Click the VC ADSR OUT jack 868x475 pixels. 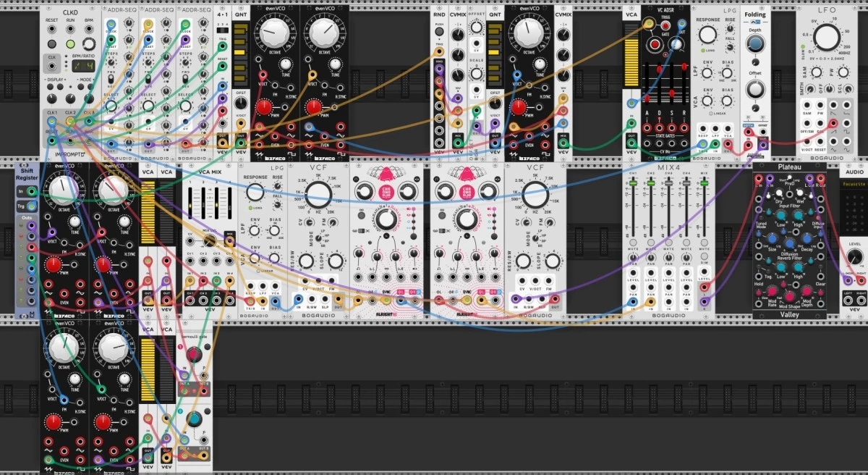[681, 23]
